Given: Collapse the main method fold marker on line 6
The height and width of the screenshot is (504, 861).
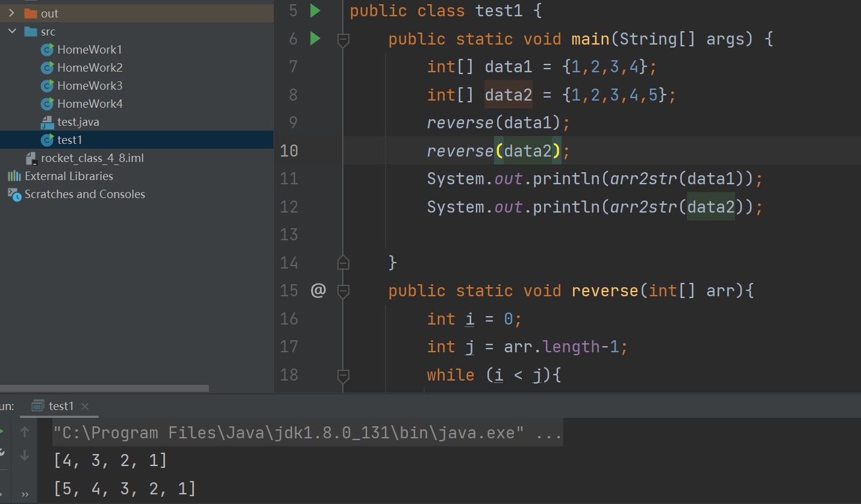Looking at the screenshot, I should pyautogui.click(x=343, y=40).
